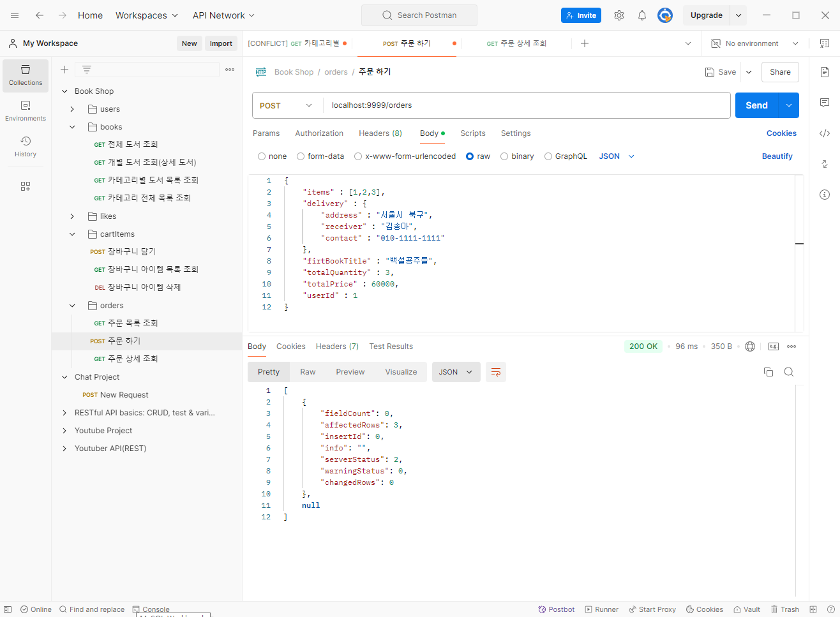This screenshot has width=840, height=617.
Task: Search within response body
Action: click(x=789, y=372)
